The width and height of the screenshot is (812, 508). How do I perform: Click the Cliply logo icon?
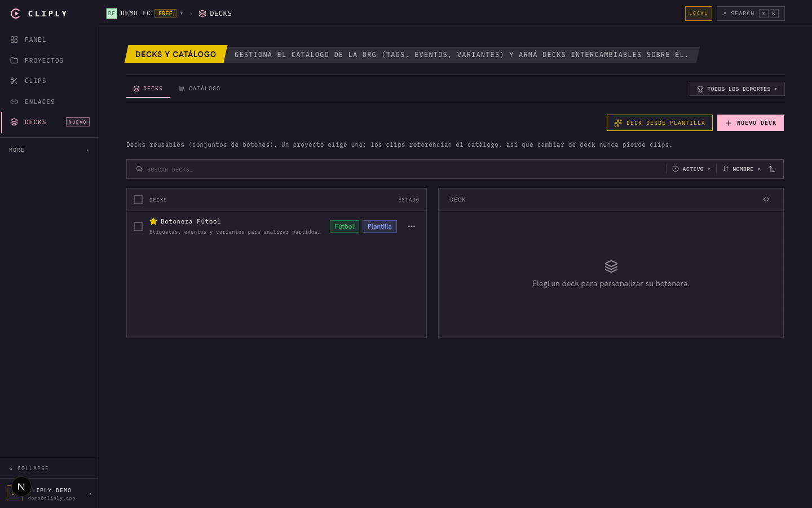(15, 14)
